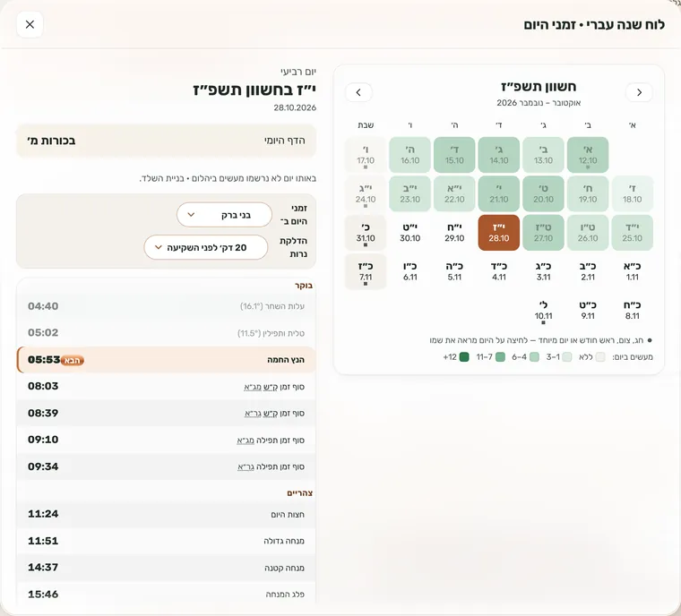Click סוף זמן תפילה מג״א 09:10 row
This screenshot has width=681, height=616.
point(166,440)
